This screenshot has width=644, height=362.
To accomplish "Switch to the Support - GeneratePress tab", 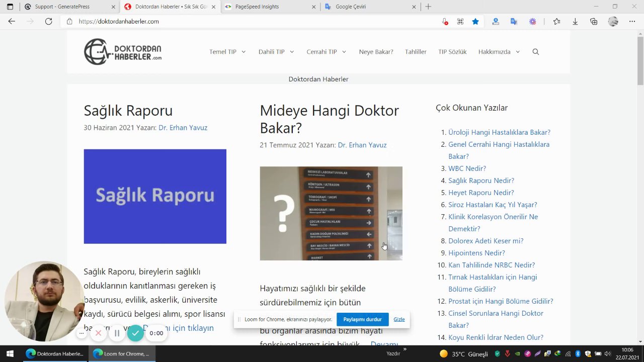I will click(69, 7).
